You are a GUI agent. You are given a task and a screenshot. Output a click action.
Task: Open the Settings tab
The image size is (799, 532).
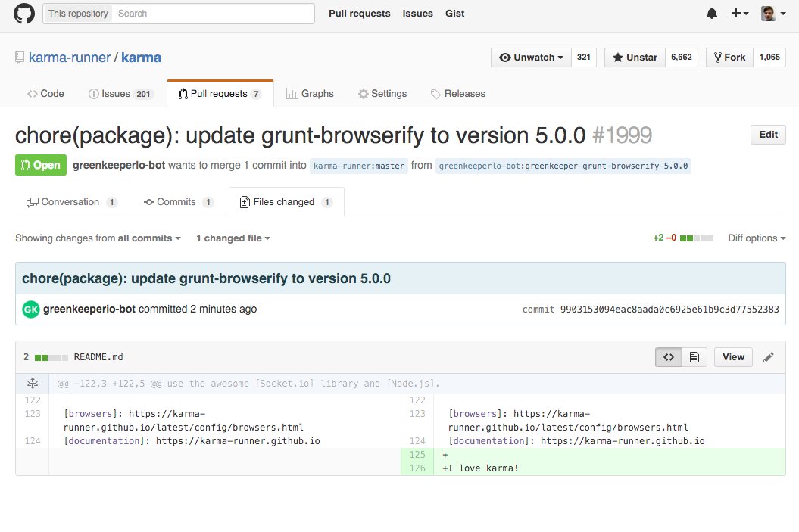(x=382, y=94)
